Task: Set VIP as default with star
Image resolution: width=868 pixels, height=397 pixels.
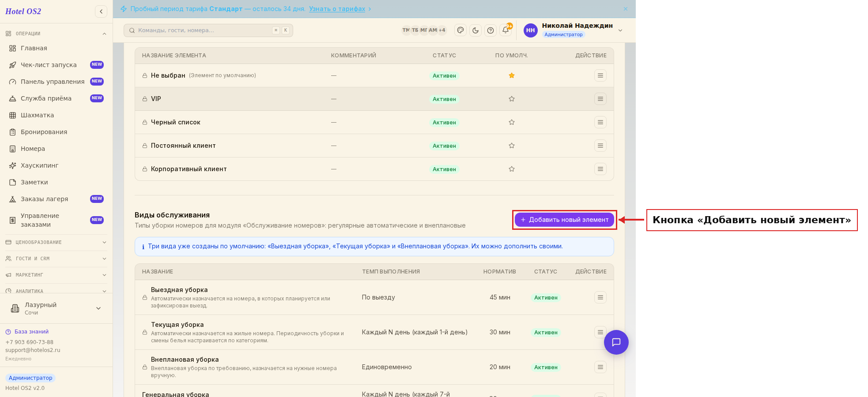Action: 512,99
